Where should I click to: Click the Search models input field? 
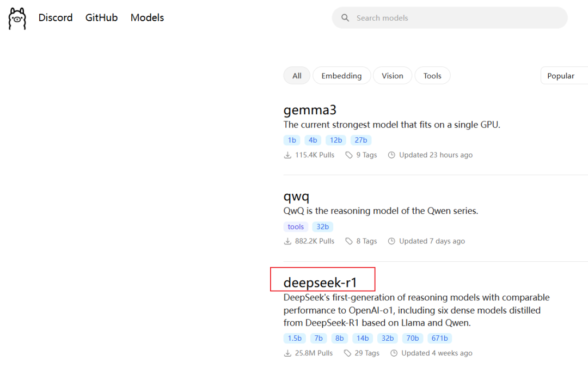450,17
